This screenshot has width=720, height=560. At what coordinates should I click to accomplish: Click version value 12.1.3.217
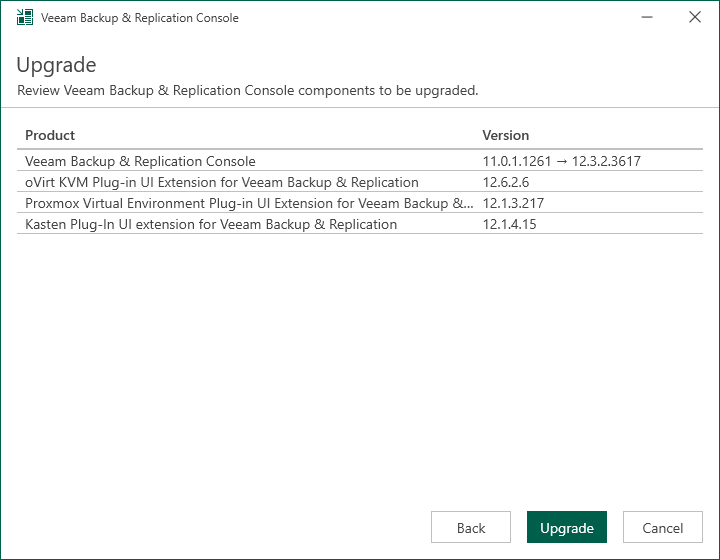513,203
